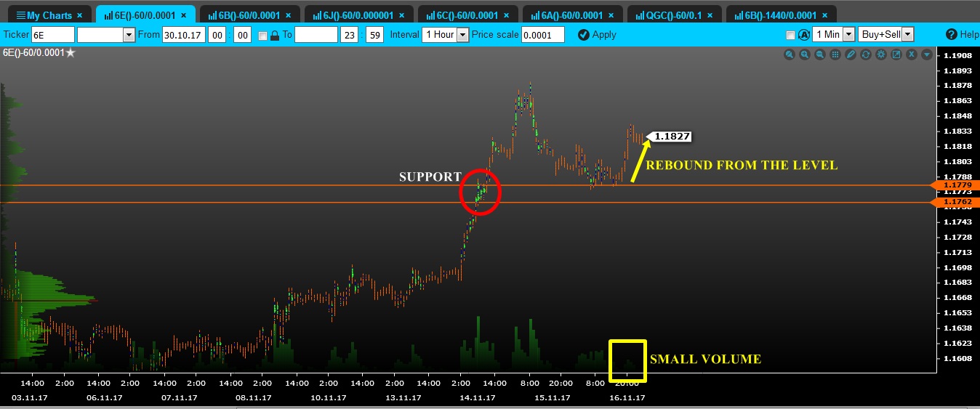Click the Ticker input field

coord(53,34)
